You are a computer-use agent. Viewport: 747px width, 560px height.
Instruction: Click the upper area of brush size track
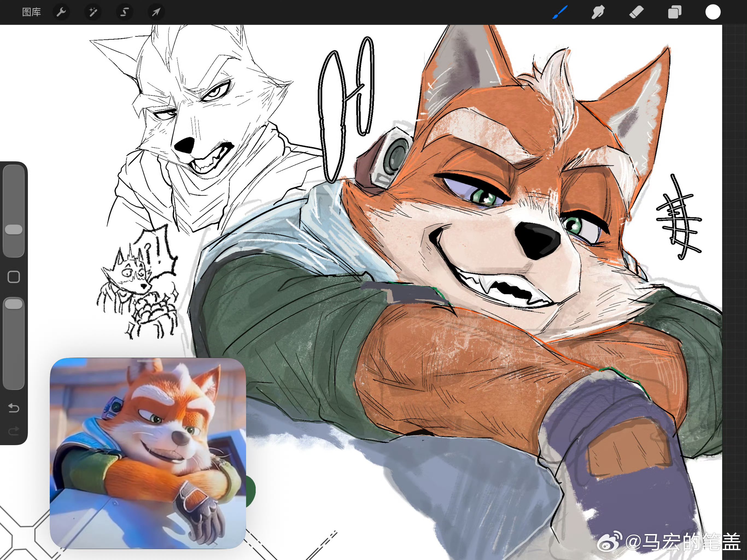coord(14,189)
